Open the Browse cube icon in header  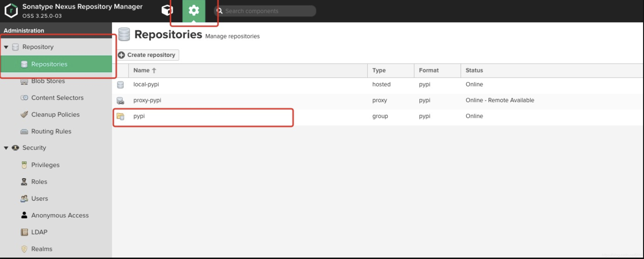click(x=167, y=11)
